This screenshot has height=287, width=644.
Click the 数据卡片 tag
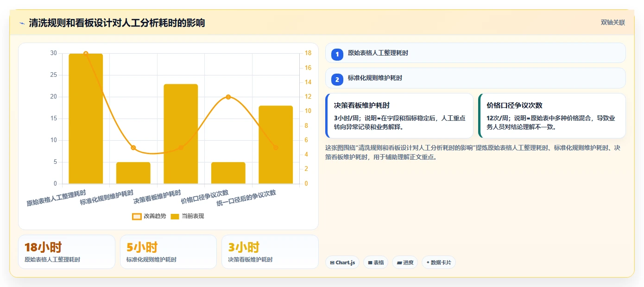tap(439, 262)
